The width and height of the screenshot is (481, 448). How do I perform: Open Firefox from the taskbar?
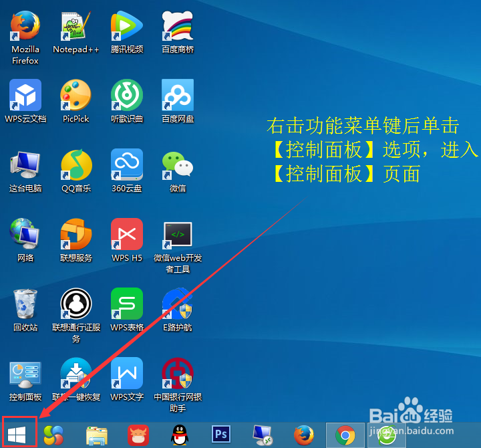[x=304, y=435]
